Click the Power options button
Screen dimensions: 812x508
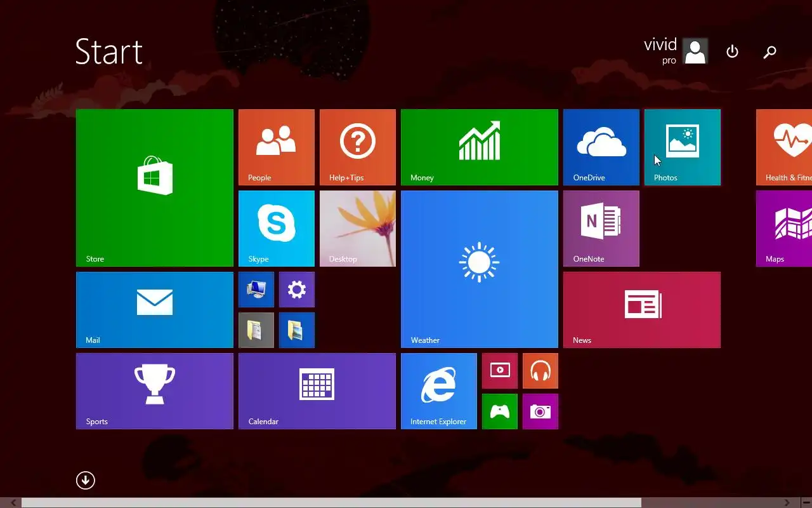click(732, 51)
